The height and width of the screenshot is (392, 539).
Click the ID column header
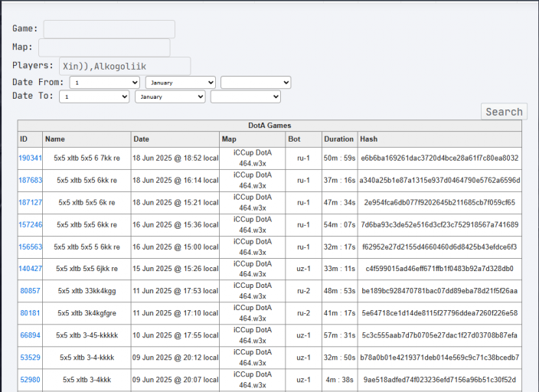coord(30,139)
